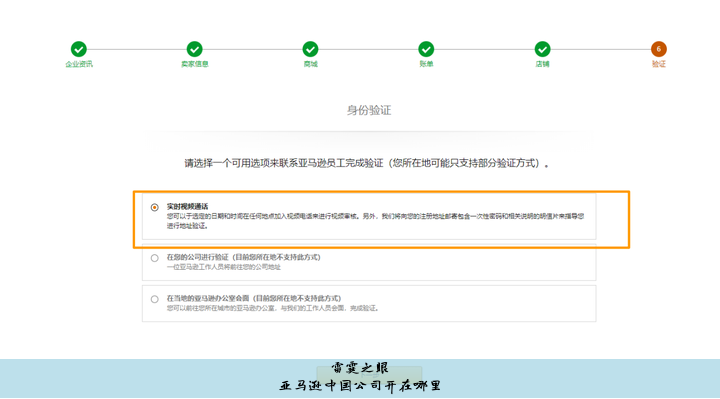The height and width of the screenshot is (399, 720).
Task: Click the 卖家信息 completed step checkmark
Action: 194,49
